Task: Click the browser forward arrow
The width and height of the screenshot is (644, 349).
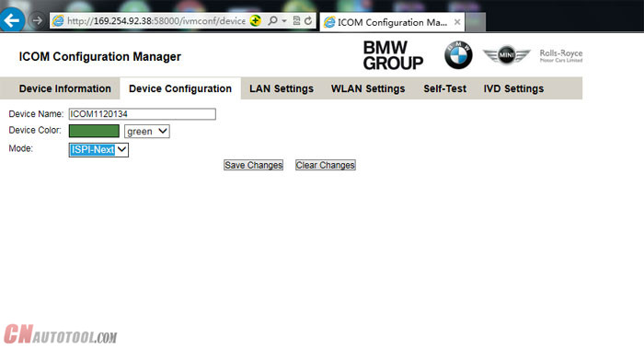Action: (38, 20)
